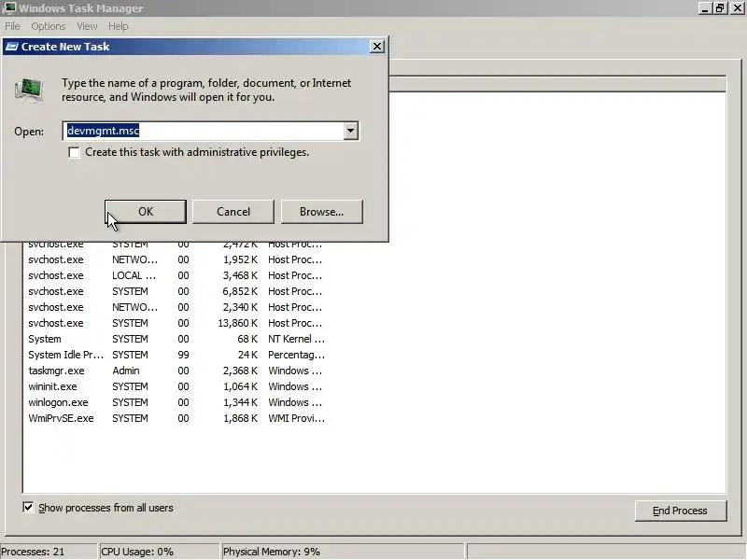Screen dimensions: 747x560
Task: Click the Run program icon in dialog
Action: (x=29, y=90)
